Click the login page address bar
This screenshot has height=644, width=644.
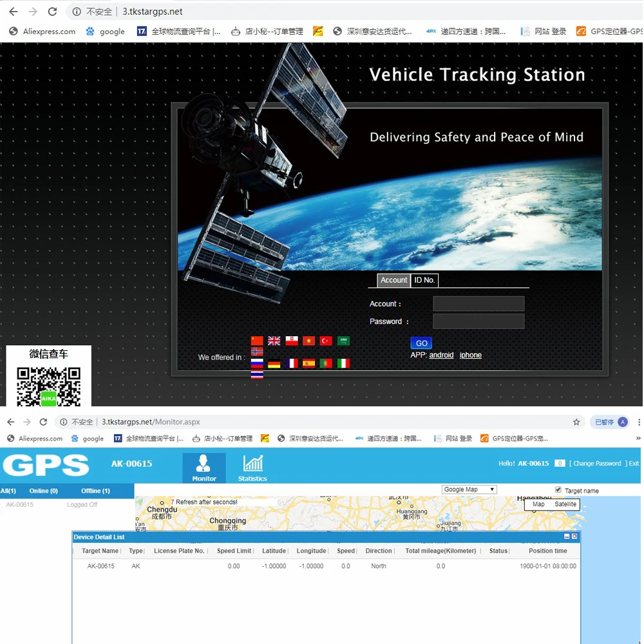tap(353, 12)
